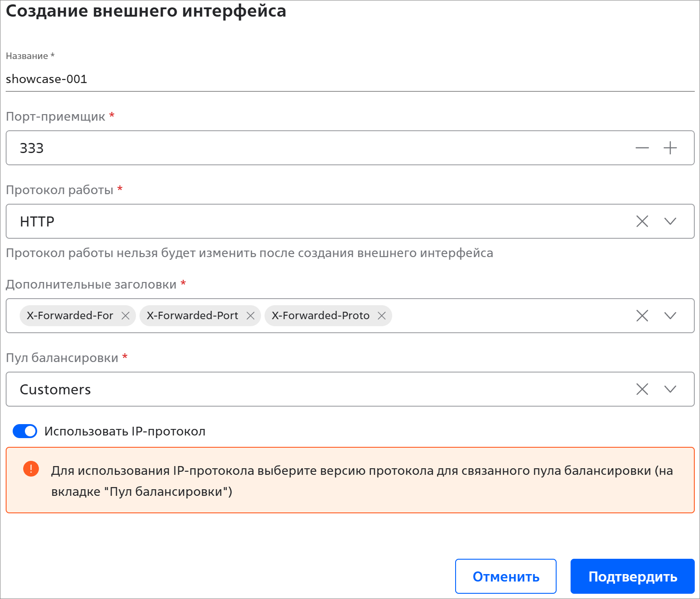Remove the X-Forwarded-For header tag

[x=125, y=316]
